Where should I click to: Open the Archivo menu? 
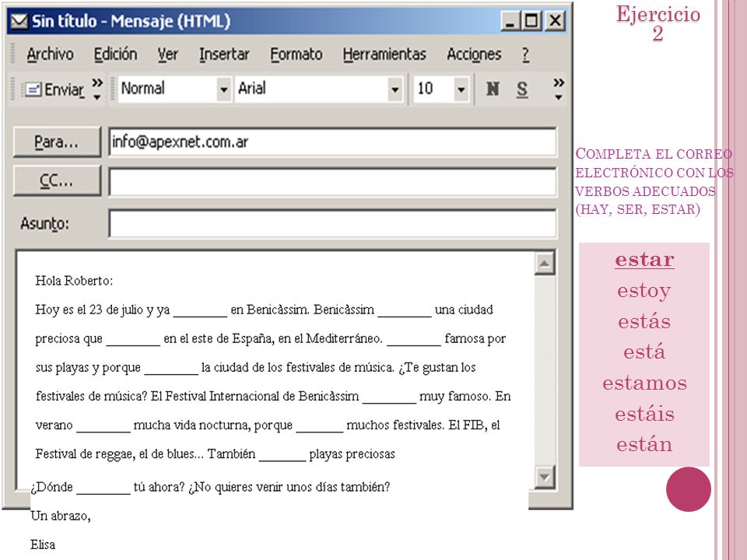click(x=50, y=54)
